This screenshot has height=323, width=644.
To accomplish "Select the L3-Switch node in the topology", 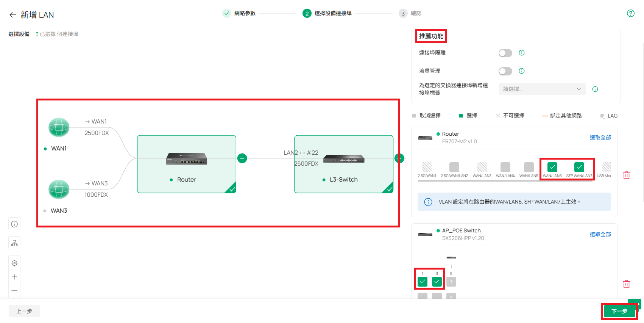I will (344, 164).
